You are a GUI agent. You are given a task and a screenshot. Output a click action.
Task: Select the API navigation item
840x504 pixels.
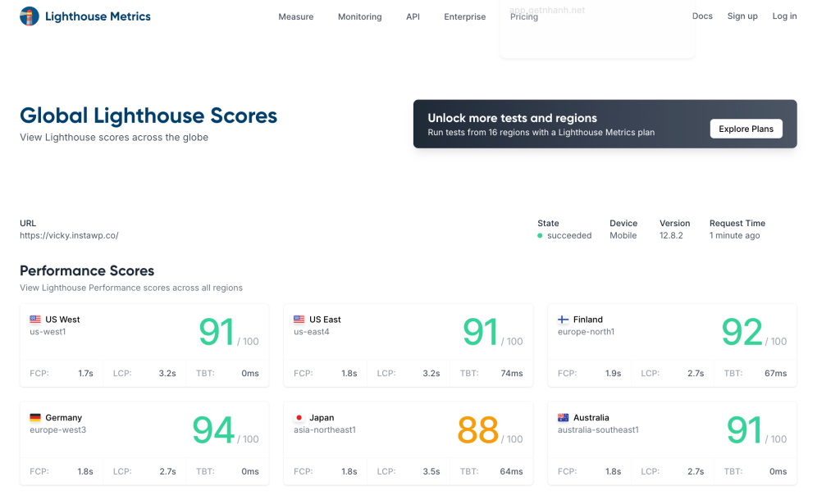tap(413, 16)
